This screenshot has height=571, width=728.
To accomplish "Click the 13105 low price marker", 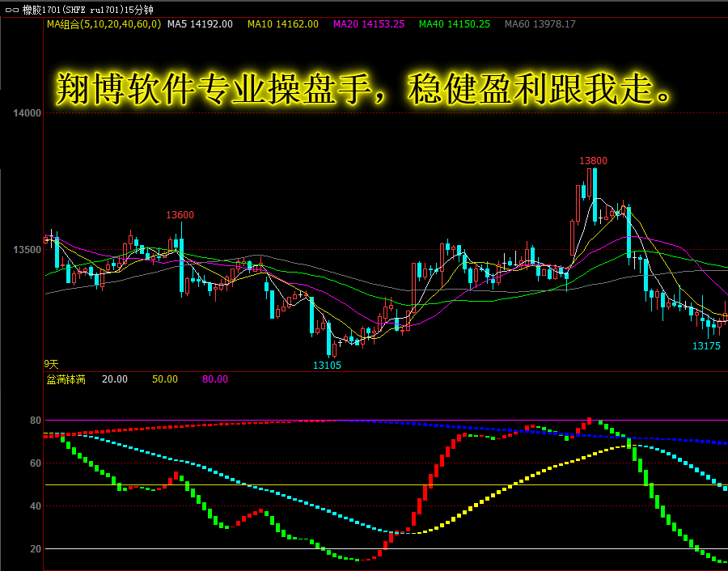I will [x=327, y=366].
